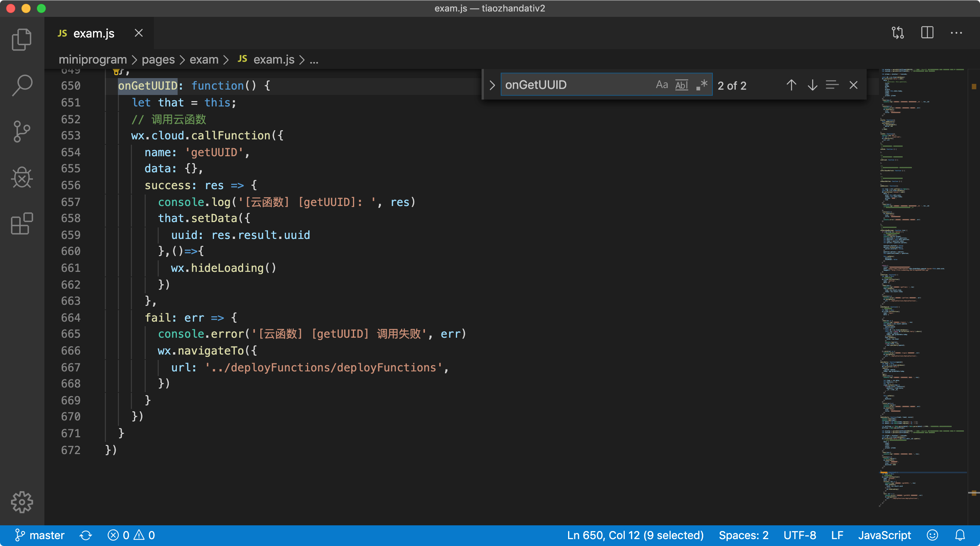
Task: Open the Source Control view
Action: (22, 131)
